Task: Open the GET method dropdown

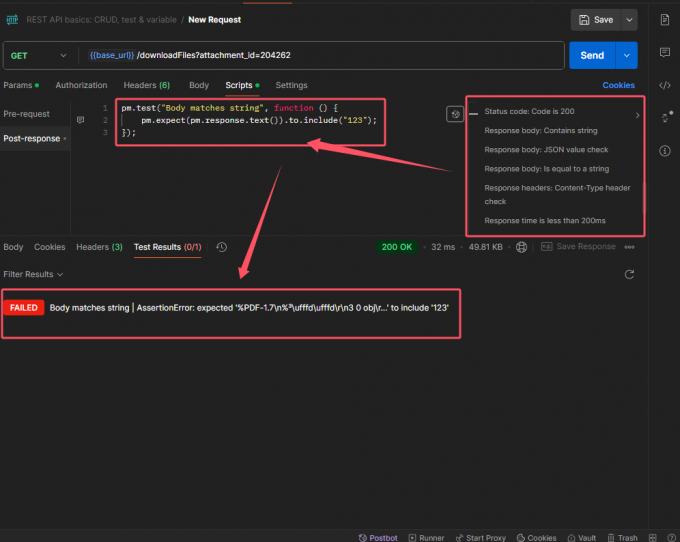Action: click(x=39, y=56)
